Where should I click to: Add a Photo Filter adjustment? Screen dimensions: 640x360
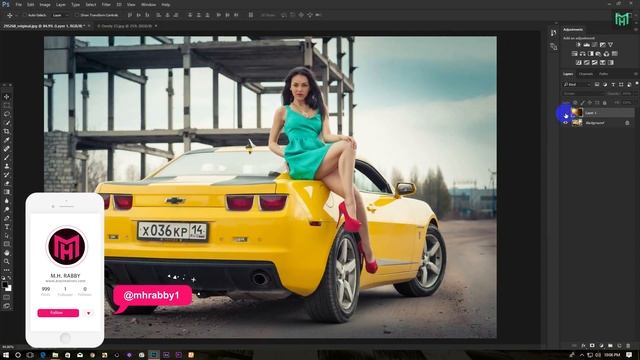click(598, 53)
